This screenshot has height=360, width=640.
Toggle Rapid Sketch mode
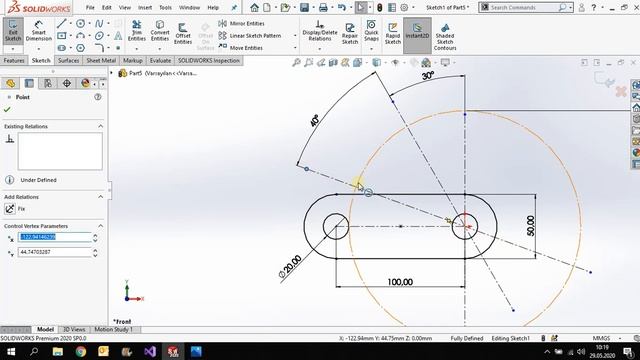(393, 33)
